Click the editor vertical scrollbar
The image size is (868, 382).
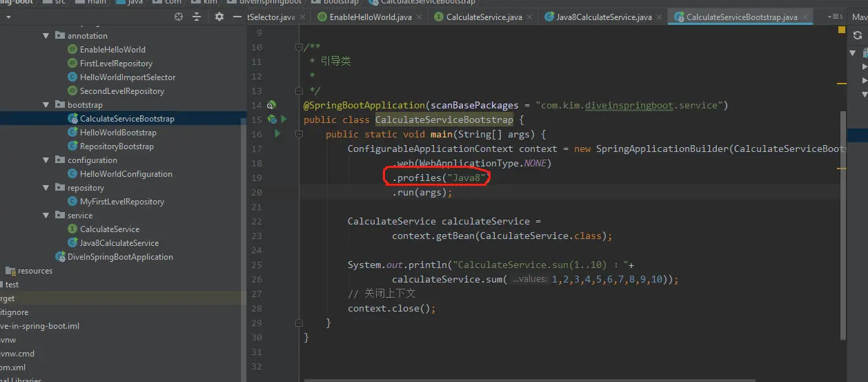pyautogui.click(x=843, y=224)
